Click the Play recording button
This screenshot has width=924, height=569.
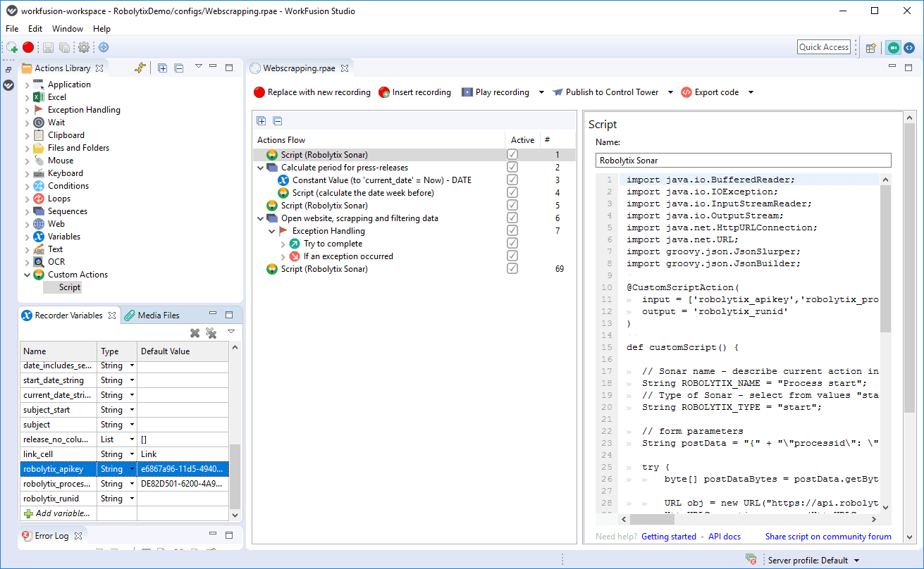[495, 92]
